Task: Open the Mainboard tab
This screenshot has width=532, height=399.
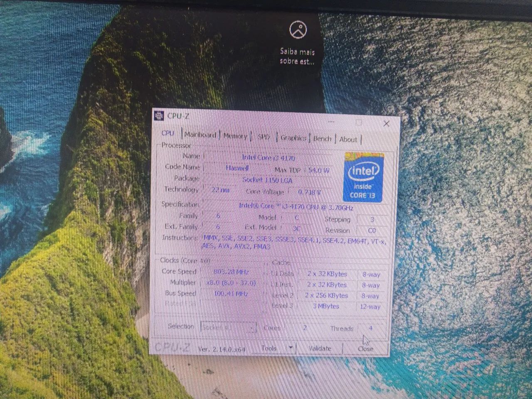Action: [x=200, y=135]
